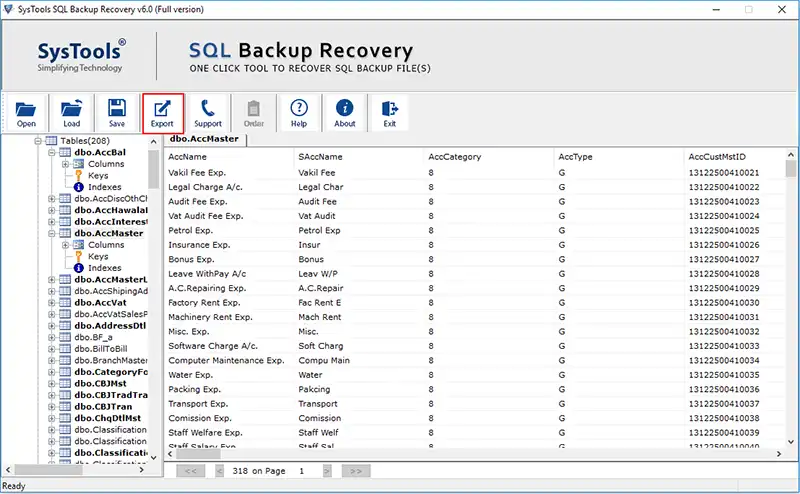
Task: Click the Save floppy disk icon
Action: coord(117,108)
